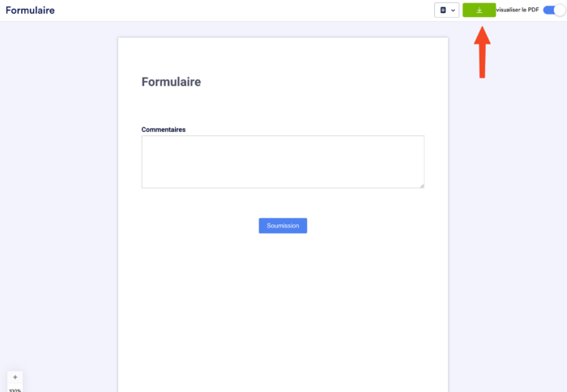Click the white download arrow glyph
The image size is (567, 392).
(480, 11)
